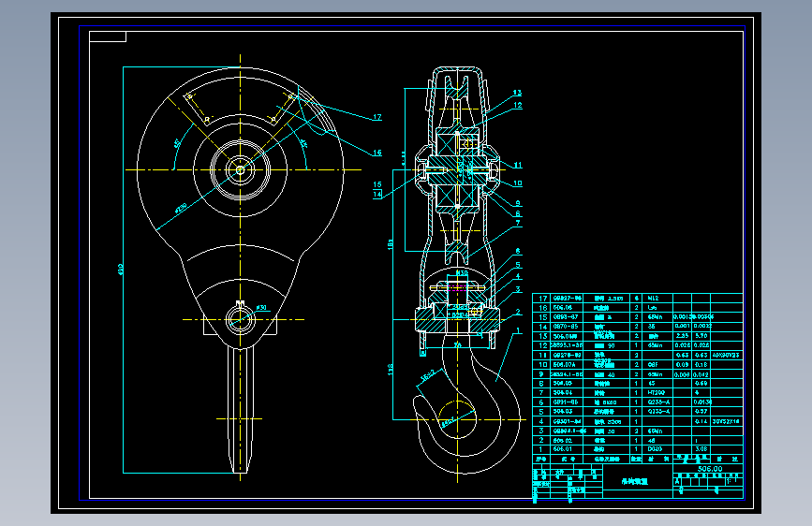Select value 5.70 in parts list row 13
Image resolution: width=812 pixels, height=526 pixels.
(701, 336)
